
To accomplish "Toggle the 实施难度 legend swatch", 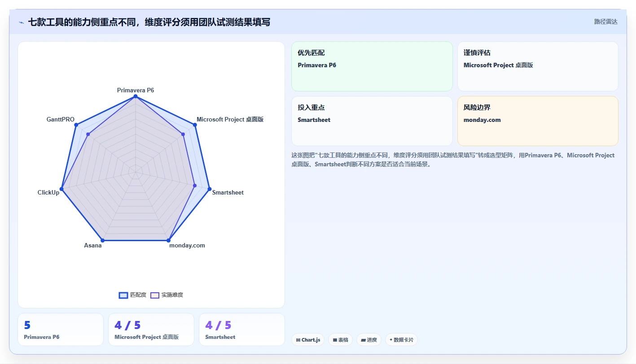I will pos(155,295).
